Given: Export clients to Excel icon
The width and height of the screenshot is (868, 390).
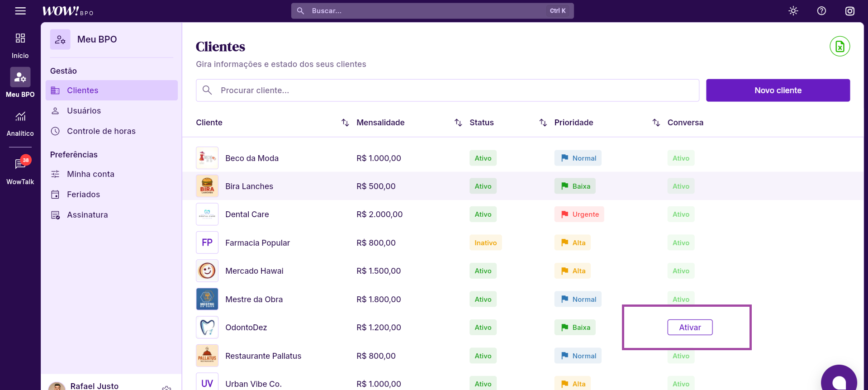Looking at the screenshot, I should [840, 46].
